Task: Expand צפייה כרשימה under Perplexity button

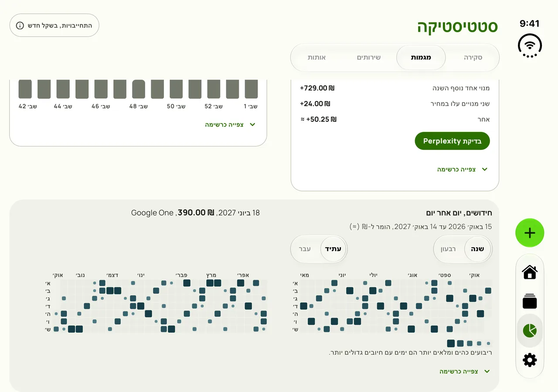Action: click(463, 169)
